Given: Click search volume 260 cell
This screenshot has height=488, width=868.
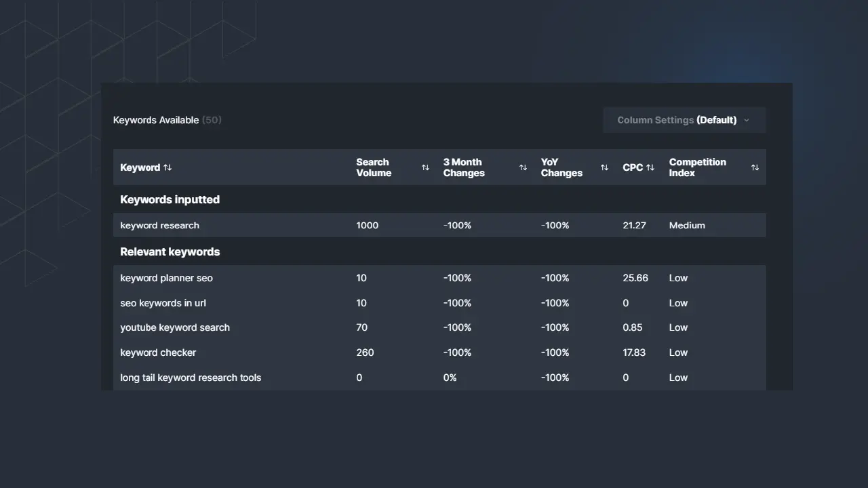Looking at the screenshot, I should click(365, 352).
